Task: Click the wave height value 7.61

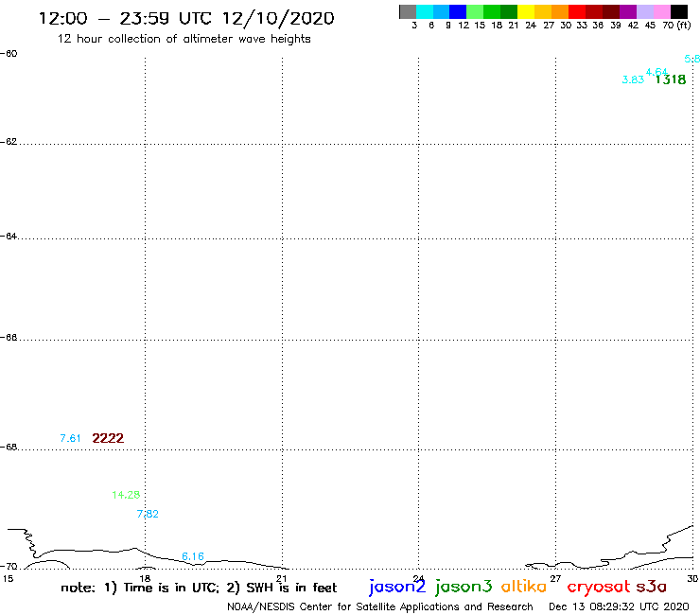Action: pyautogui.click(x=70, y=438)
